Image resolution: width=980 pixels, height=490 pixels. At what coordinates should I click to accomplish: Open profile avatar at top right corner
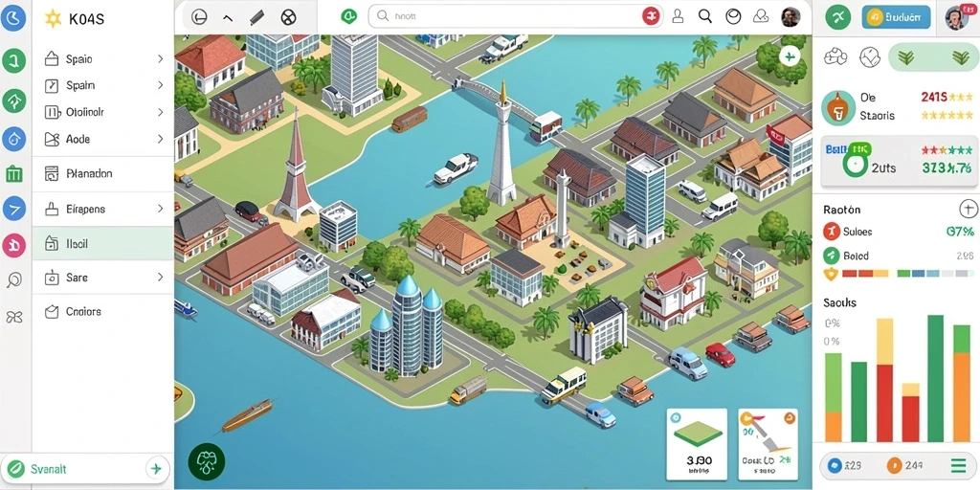tap(956, 17)
